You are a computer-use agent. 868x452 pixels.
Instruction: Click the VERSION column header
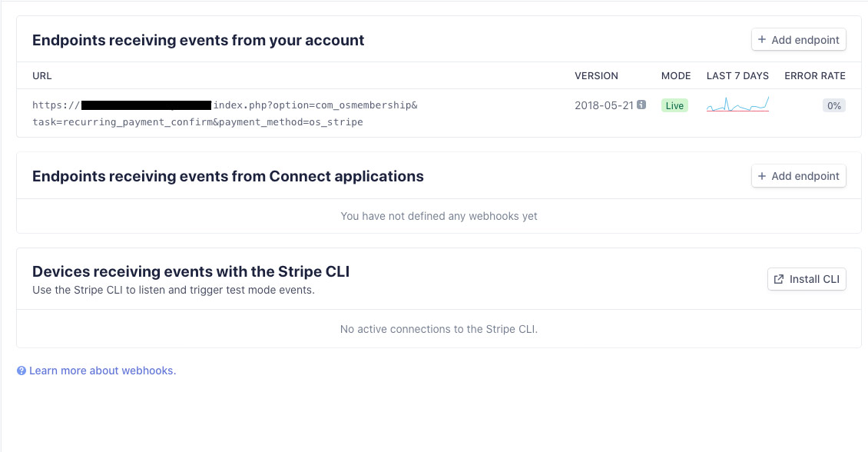tap(596, 76)
